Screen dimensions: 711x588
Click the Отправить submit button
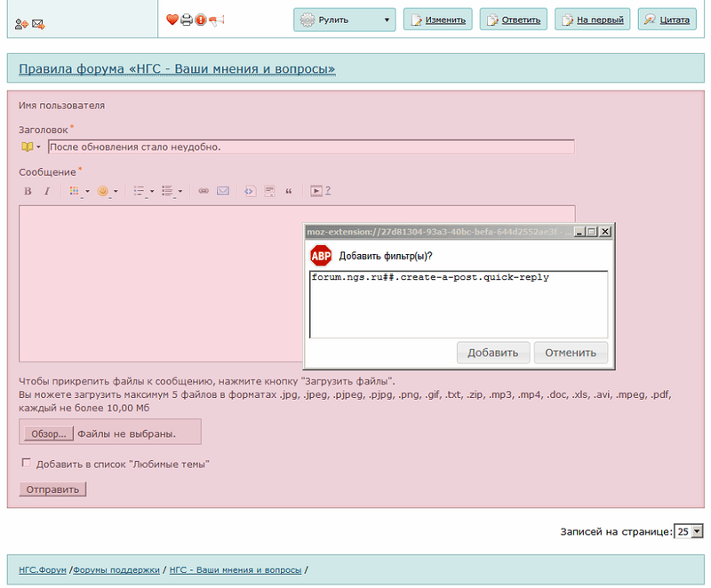[x=52, y=489]
